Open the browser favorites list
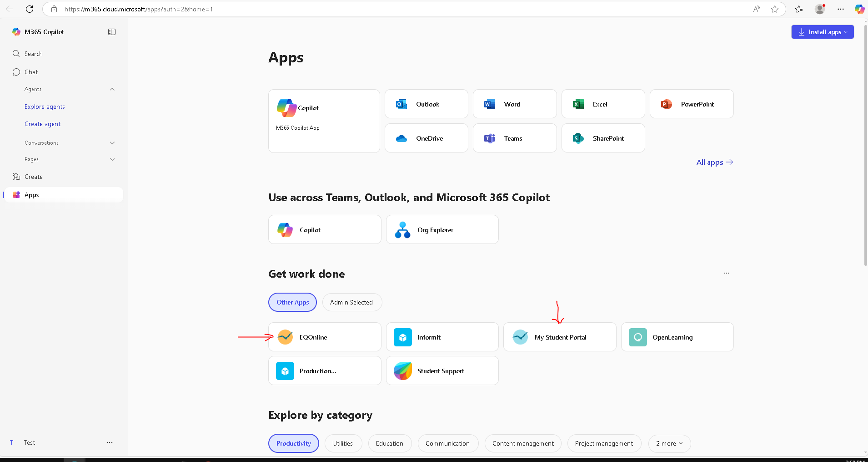 click(x=799, y=9)
